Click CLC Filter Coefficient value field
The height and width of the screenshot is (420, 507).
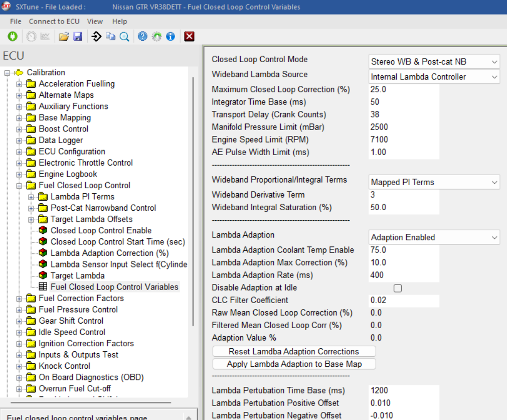point(404,300)
